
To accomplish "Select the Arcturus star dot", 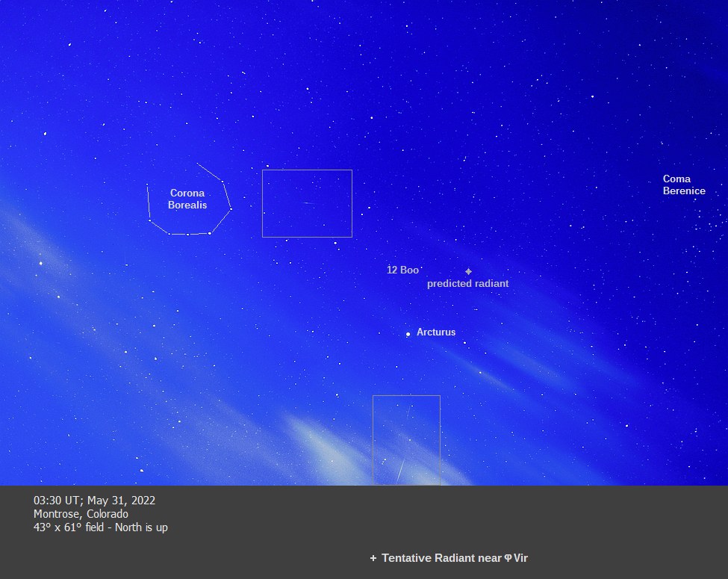I will [408, 334].
